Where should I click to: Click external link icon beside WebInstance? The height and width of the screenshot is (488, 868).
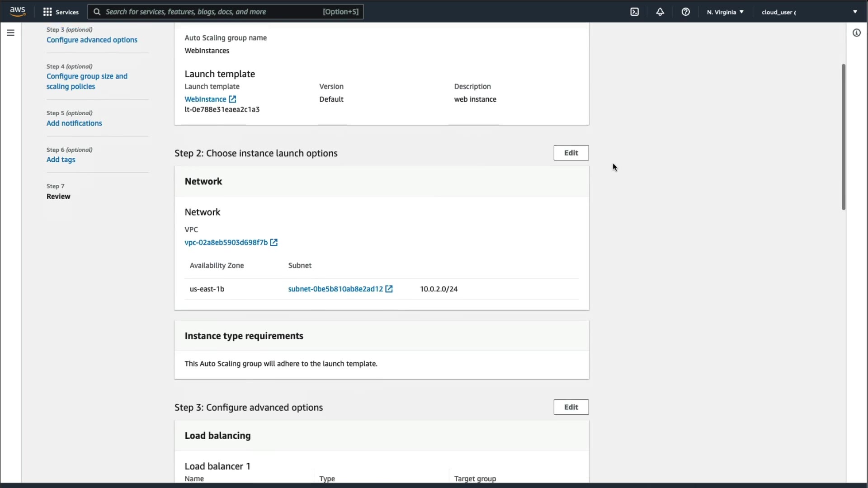coord(232,99)
